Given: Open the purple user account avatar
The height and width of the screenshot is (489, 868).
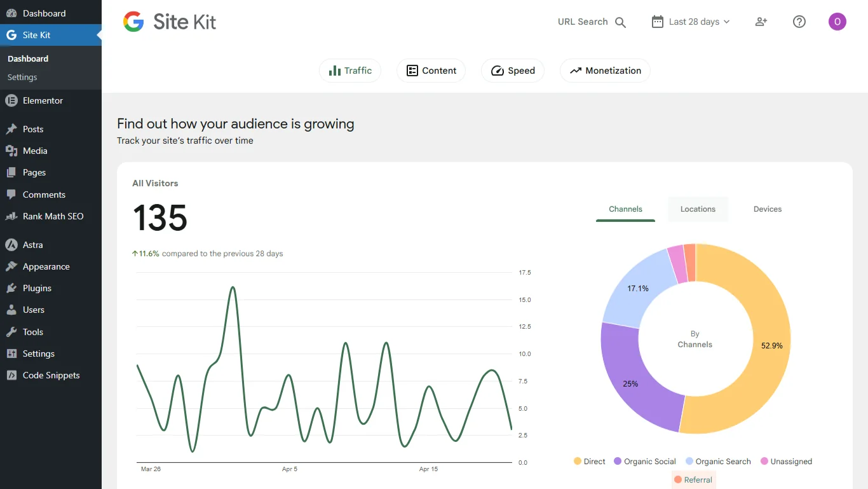Looking at the screenshot, I should (837, 22).
